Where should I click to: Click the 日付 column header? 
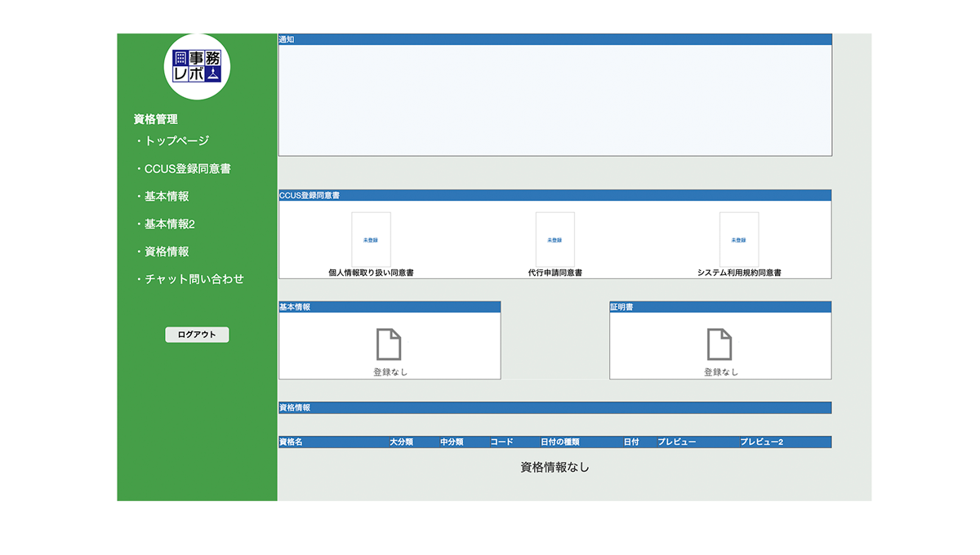[631, 442]
